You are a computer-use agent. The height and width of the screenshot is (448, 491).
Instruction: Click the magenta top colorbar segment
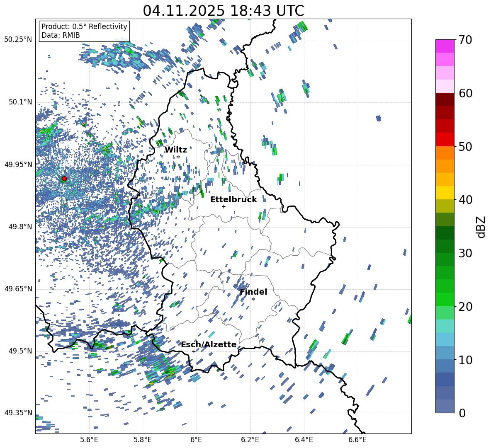(445, 46)
